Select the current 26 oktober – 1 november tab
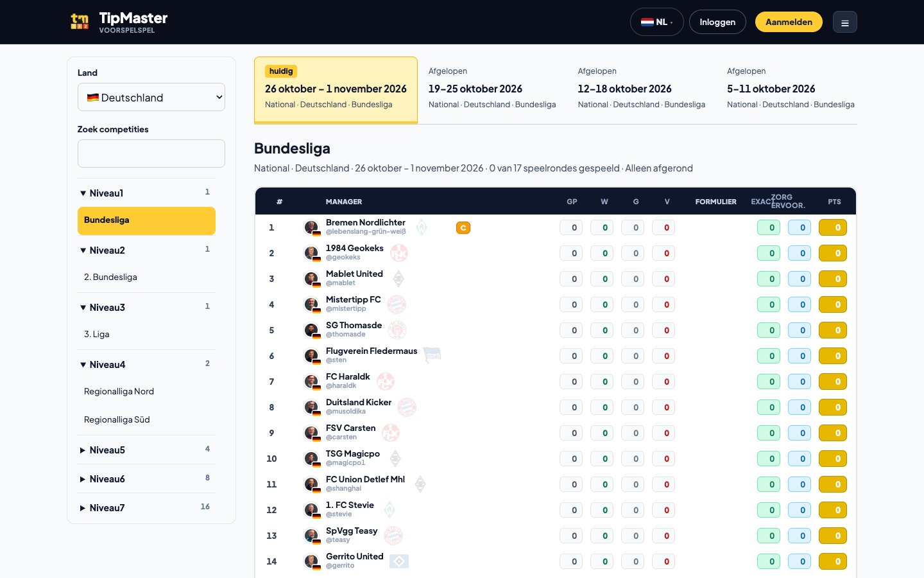Image resolution: width=924 pixels, height=578 pixels. pos(336,90)
